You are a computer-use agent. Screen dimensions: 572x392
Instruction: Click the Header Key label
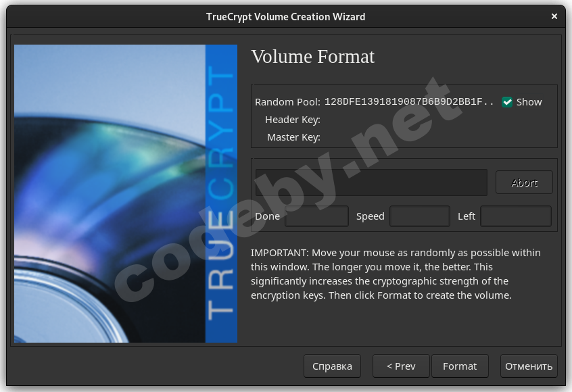[x=293, y=120]
